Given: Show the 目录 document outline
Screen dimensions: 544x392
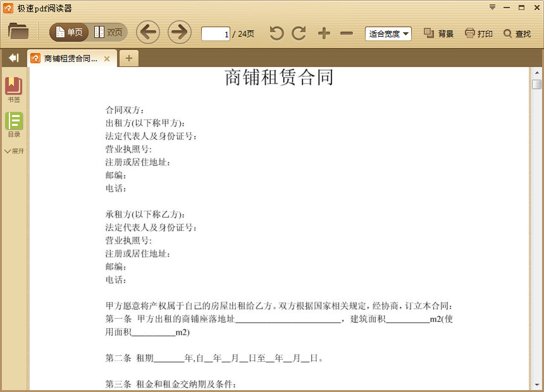Looking at the screenshot, I should pyautogui.click(x=13, y=125).
